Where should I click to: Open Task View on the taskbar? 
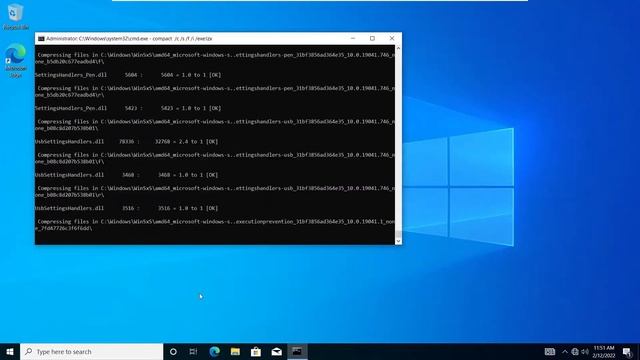coord(193,351)
